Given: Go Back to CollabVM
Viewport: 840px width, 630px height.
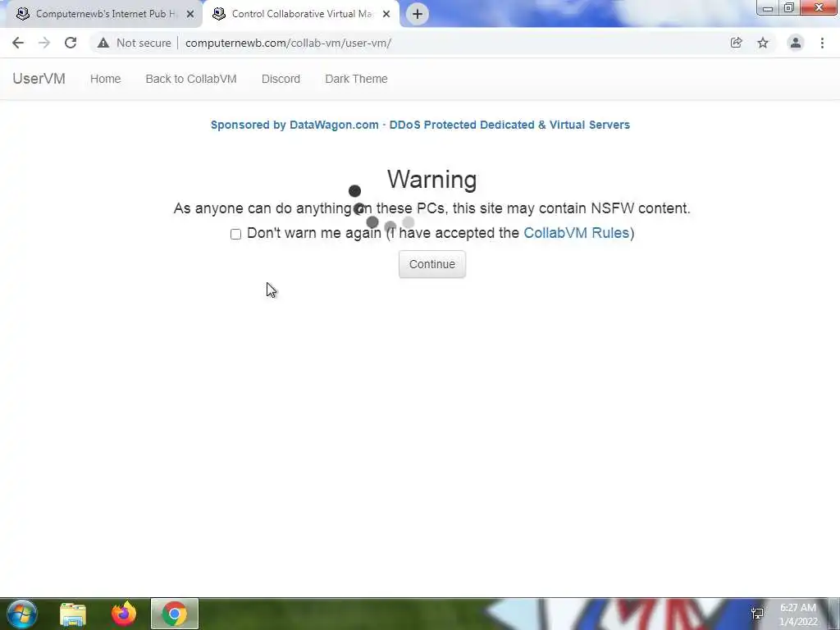Looking at the screenshot, I should click(x=191, y=79).
